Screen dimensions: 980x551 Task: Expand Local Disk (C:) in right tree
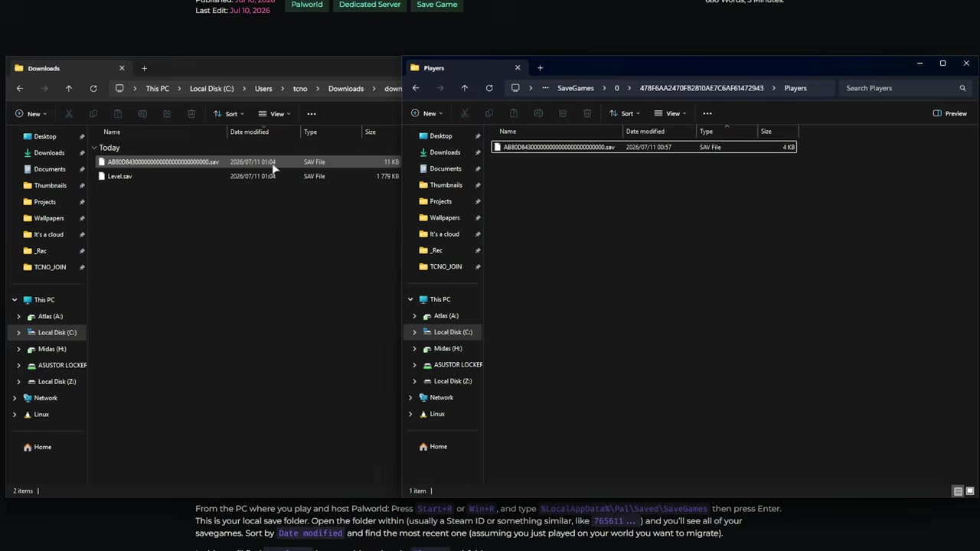[415, 332]
